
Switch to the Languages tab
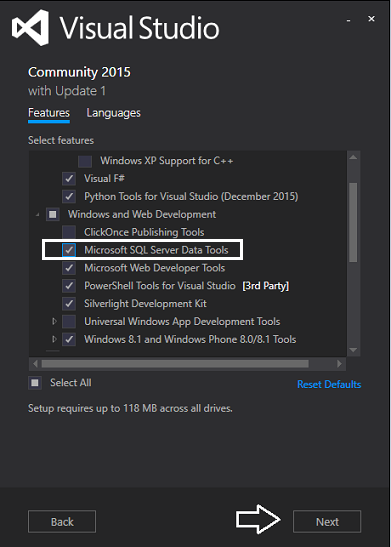[113, 113]
